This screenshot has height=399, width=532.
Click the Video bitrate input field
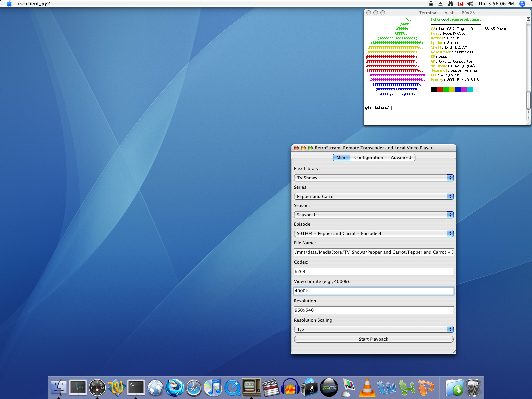373,291
